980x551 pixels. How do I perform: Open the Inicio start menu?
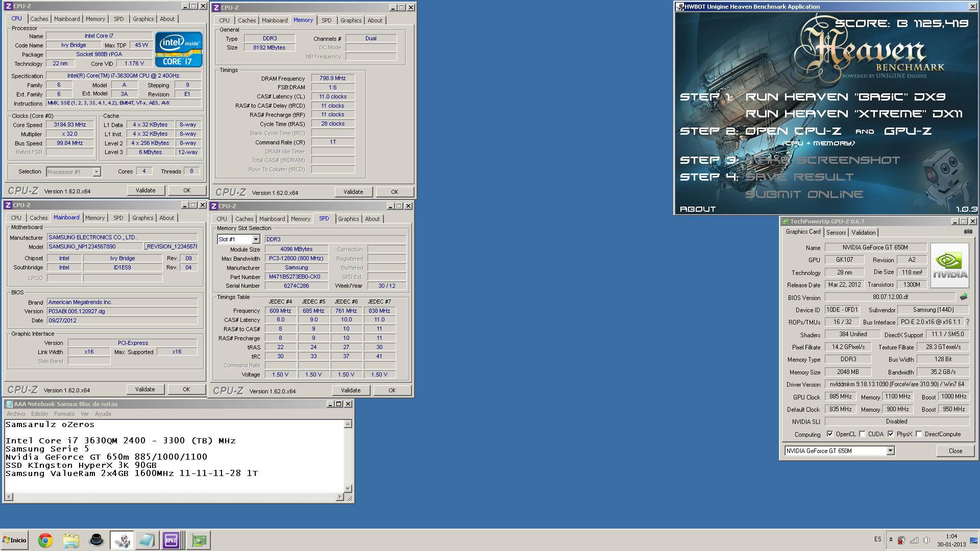click(x=14, y=540)
